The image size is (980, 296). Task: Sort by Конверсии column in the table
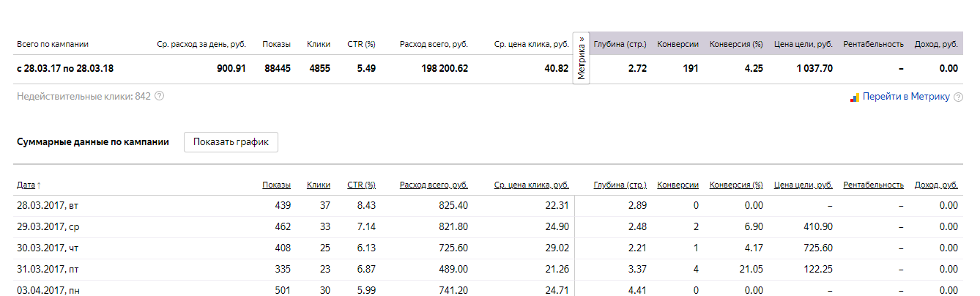tap(678, 185)
